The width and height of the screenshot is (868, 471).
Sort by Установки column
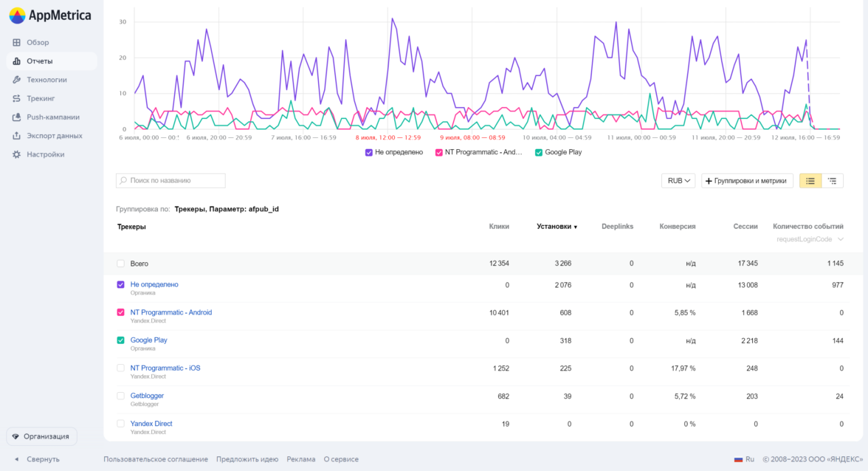557,227
